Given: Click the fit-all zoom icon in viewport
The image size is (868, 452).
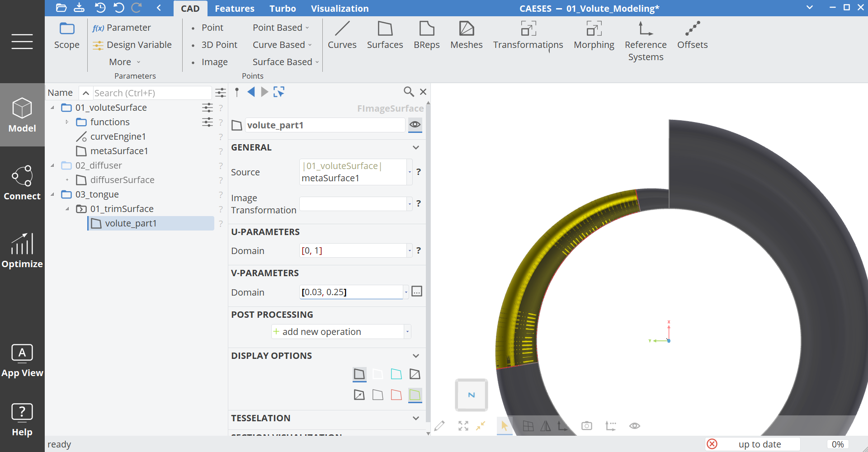Looking at the screenshot, I should pyautogui.click(x=463, y=426).
